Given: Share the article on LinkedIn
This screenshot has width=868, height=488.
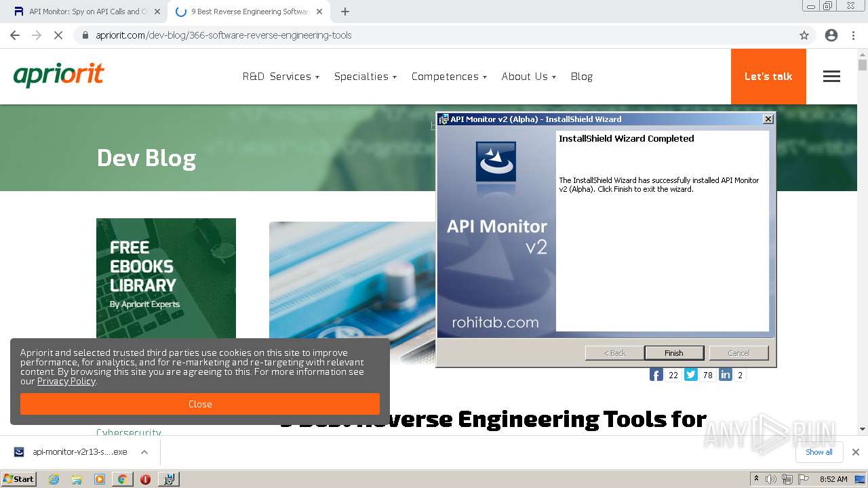Looking at the screenshot, I should tap(726, 375).
